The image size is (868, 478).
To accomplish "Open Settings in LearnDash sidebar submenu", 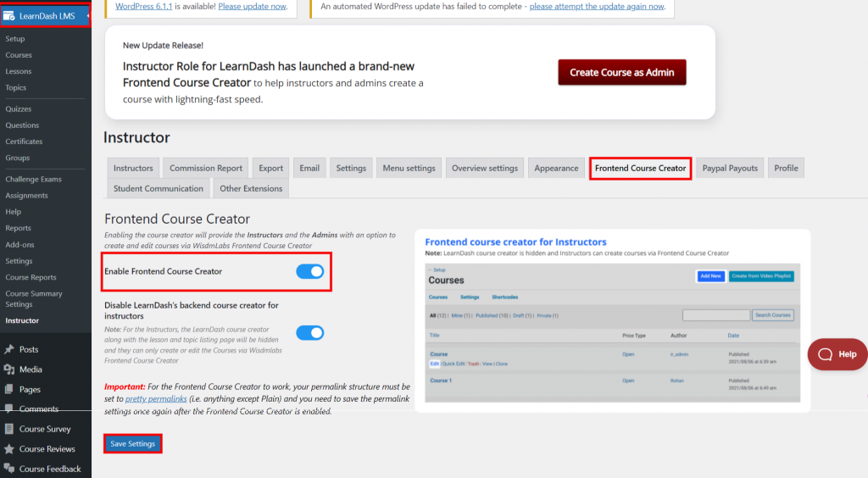I will tap(19, 260).
